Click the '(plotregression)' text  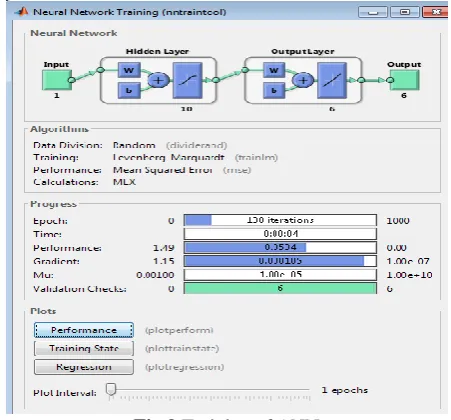coord(184,367)
